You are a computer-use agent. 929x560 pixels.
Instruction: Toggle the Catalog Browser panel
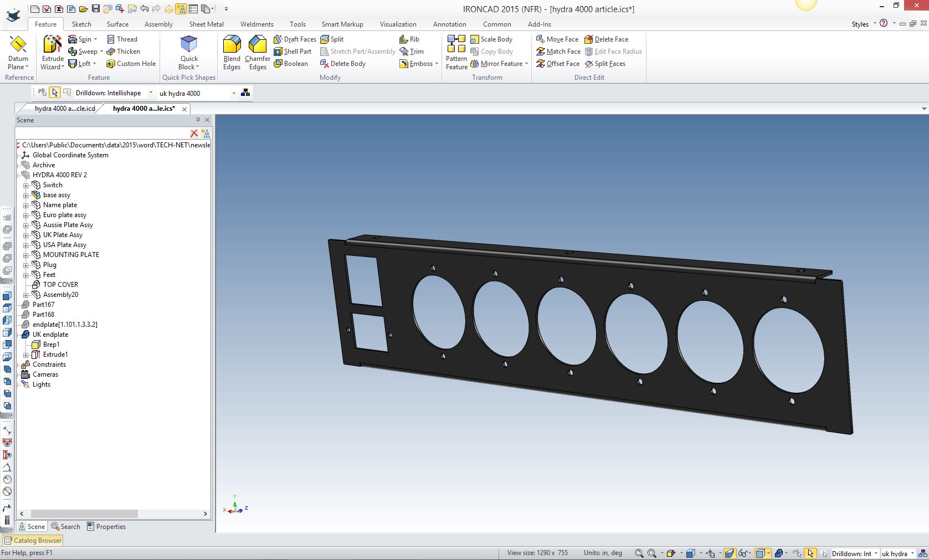tap(33, 540)
